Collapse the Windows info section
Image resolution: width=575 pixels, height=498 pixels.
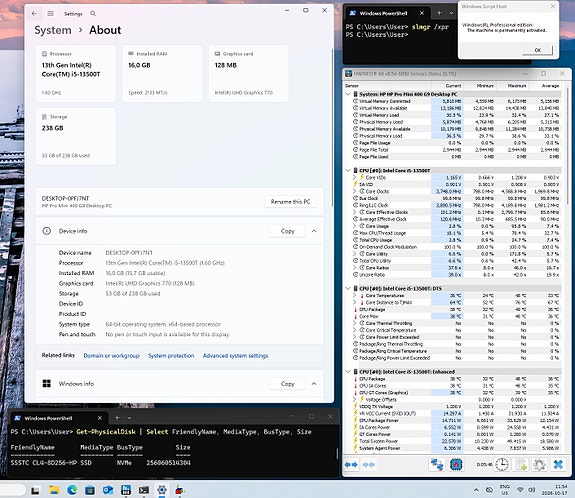point(314,384)
